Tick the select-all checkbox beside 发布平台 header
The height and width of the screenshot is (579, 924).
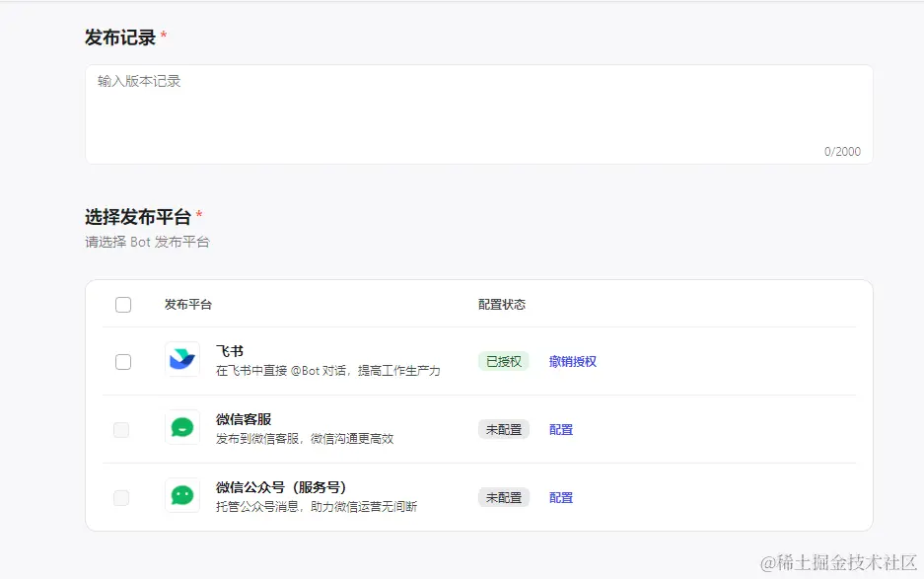123,305
